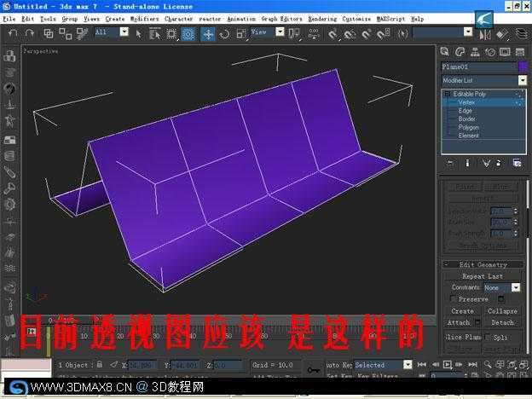Open the Rendering menu
This screenshot has width=532, height=399.
tap(322, 19)
